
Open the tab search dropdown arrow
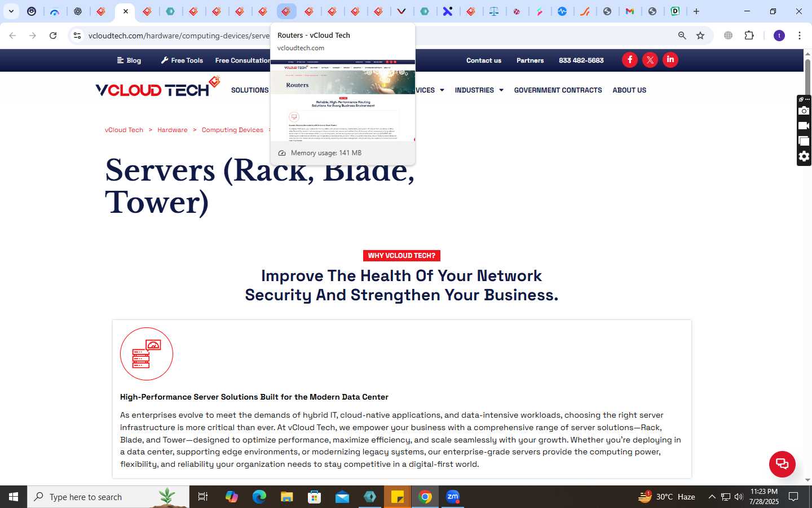tap(11, 11)
